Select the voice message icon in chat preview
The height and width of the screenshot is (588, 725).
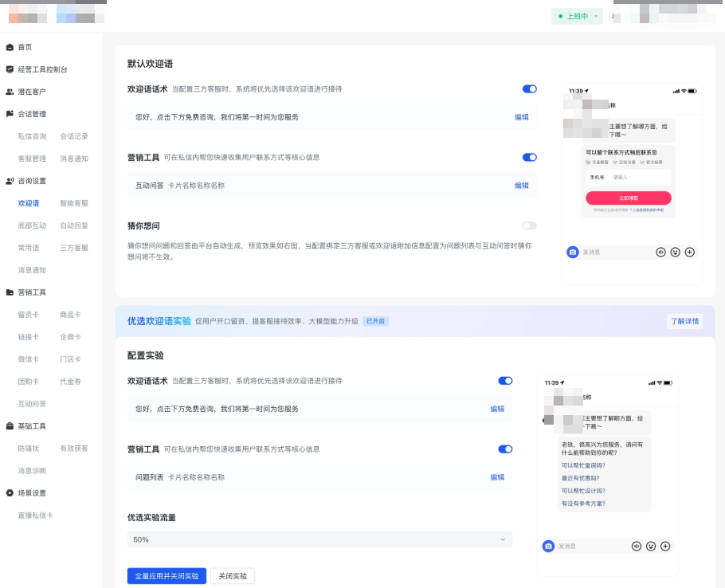661,252
